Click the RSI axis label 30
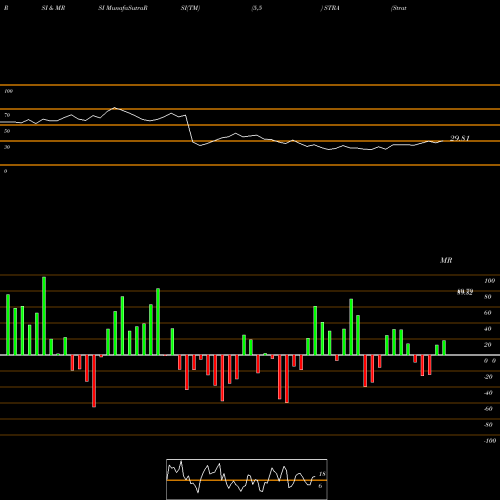 click(7, 147)
